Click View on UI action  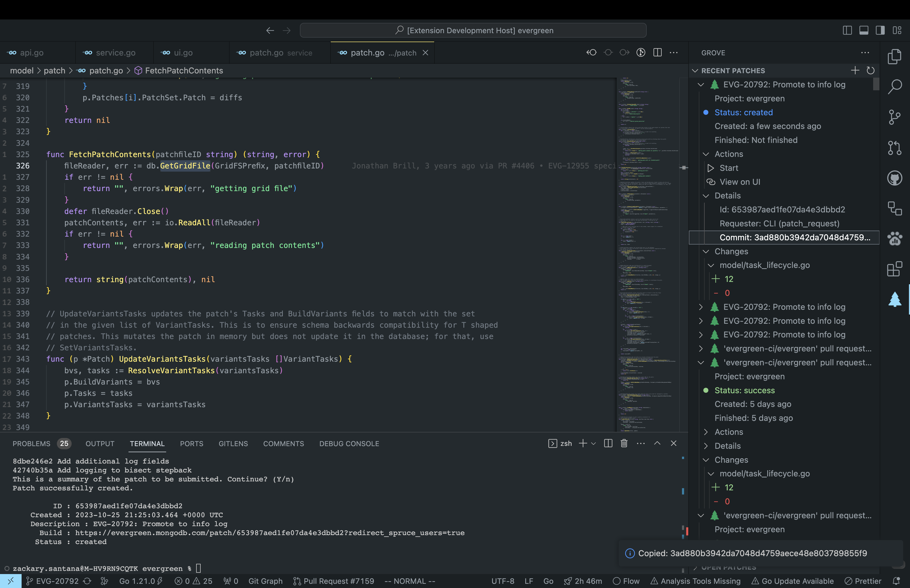point(739,182)
